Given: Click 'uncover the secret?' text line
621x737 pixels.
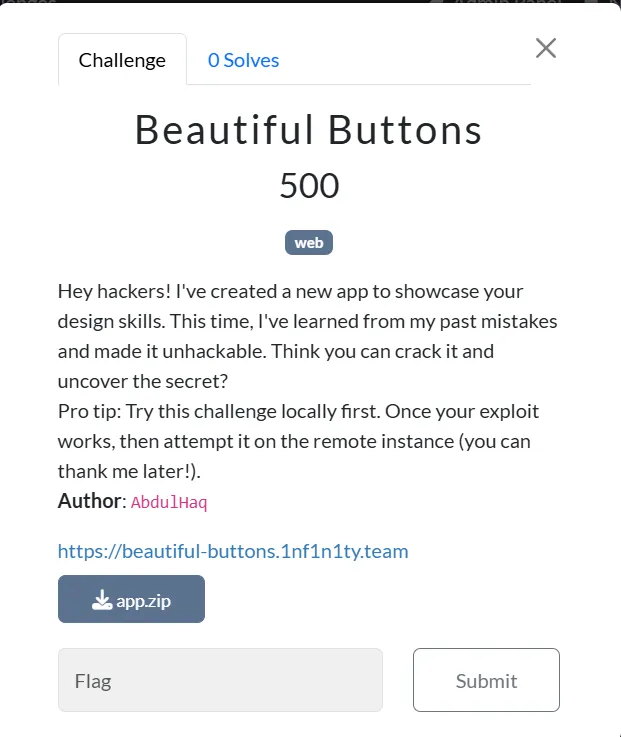Looking at the screenshot, I should coord(142,381).
